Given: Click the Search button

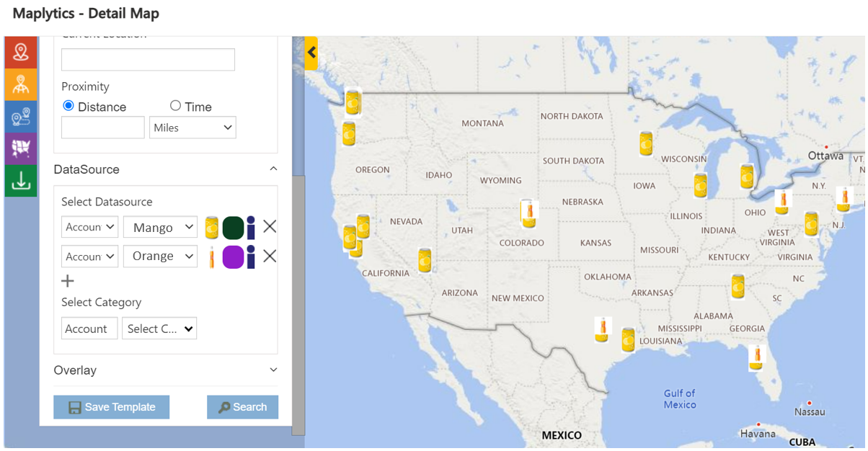Looking at the screenshot, I should click(242, 407).
